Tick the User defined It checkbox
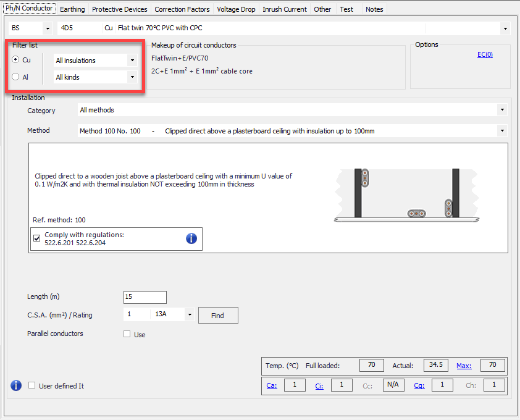The width and height of the screenshot is (520, 420). (x=32, y=386)
